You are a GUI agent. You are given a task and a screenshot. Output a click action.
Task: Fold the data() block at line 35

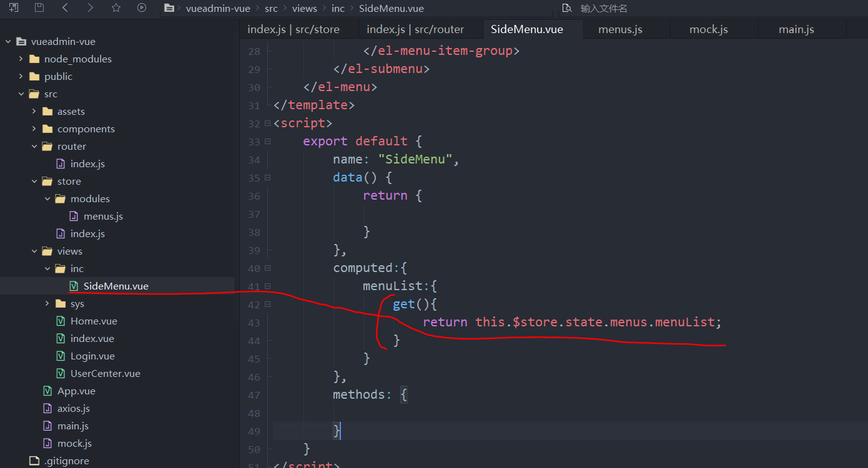[x=267, y=177]
